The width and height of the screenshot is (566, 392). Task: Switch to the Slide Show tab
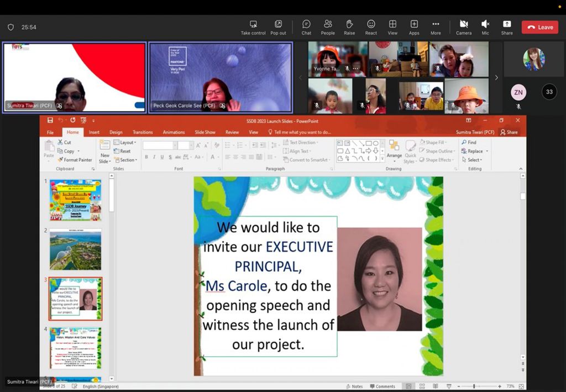[205, 132]
